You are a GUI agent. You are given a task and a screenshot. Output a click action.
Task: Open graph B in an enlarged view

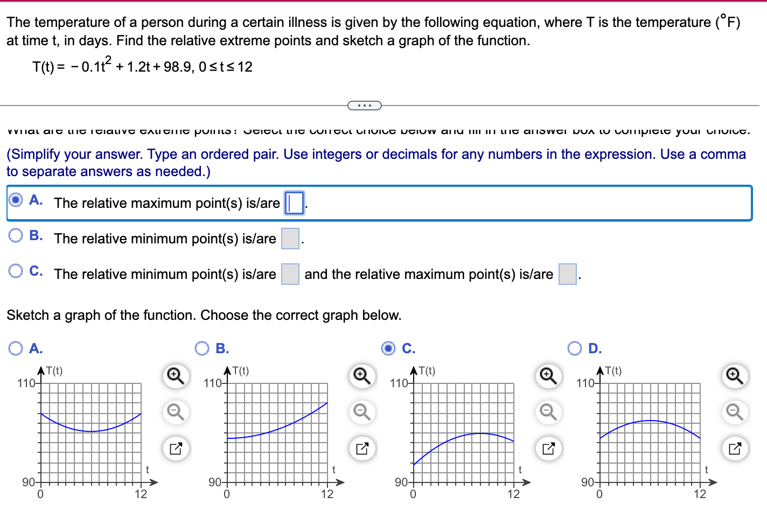click(x=361, y=448)
